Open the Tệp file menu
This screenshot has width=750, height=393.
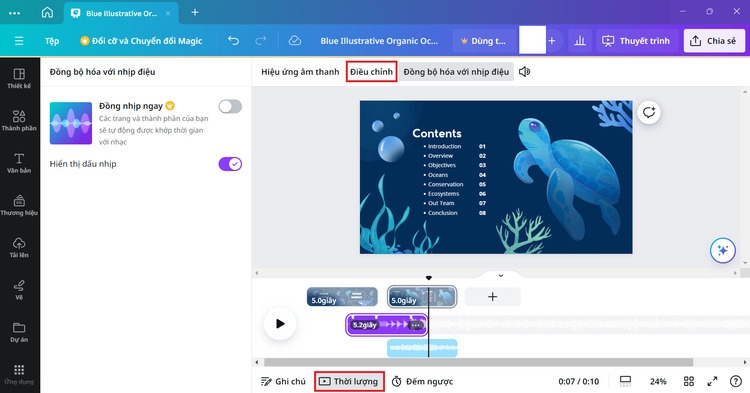click(52, 41)
